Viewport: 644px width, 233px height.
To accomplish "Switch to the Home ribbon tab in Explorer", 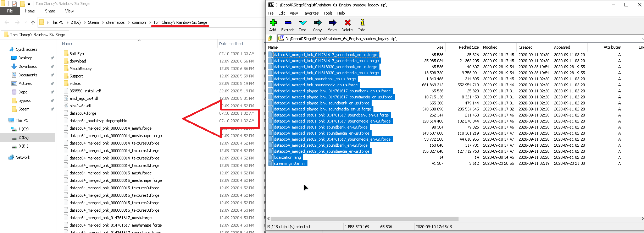I will pyautogui.click(x=30, y=11).
